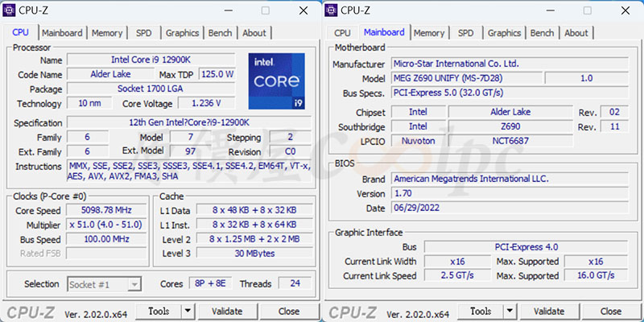This screenshot has width=644, height=322.
Task: Click Validate button in the left window
Action: 227,312
